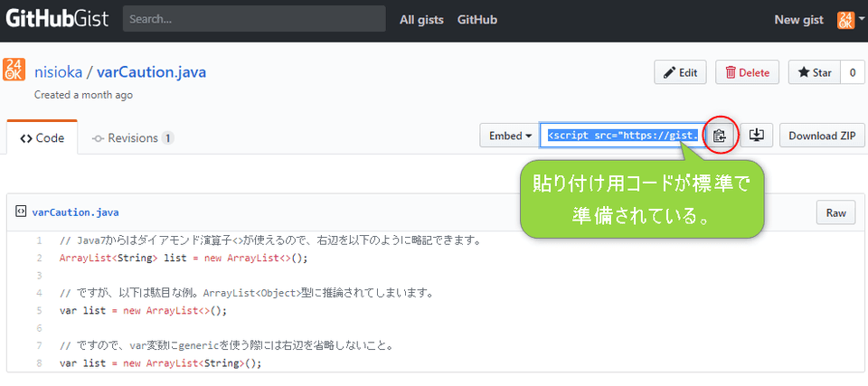This screenshot has height=386, width=868.
Task: Switch to the Code tab
Action: 42,138
